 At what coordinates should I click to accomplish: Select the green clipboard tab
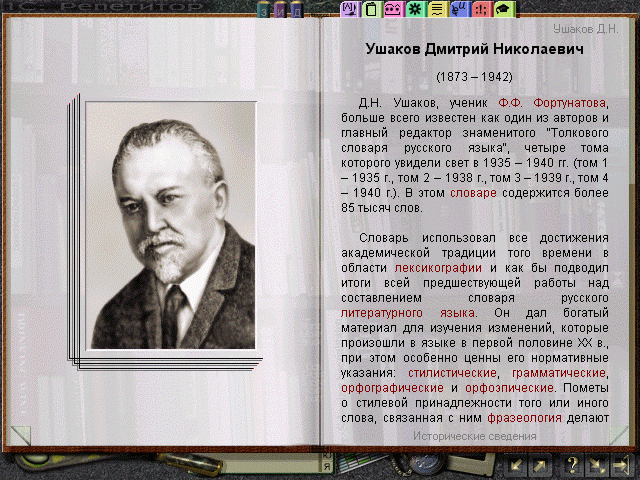(x=371, y=9)
